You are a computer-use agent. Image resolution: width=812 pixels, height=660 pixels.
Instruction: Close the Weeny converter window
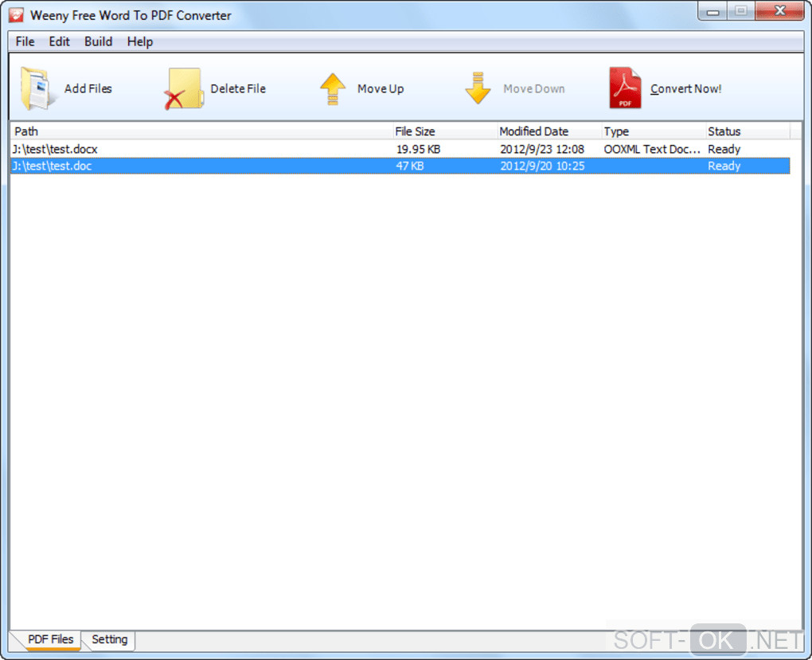click(x=780, y=11)
